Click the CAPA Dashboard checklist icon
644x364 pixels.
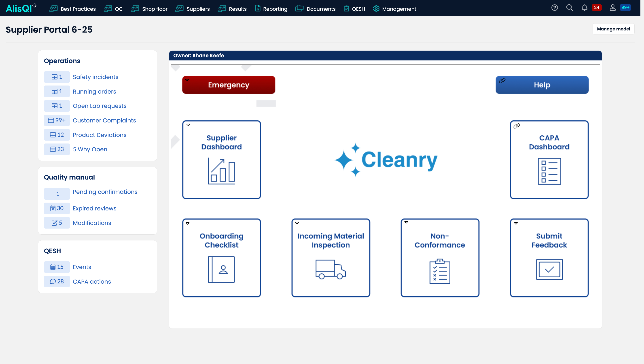[x=549, y=171]
